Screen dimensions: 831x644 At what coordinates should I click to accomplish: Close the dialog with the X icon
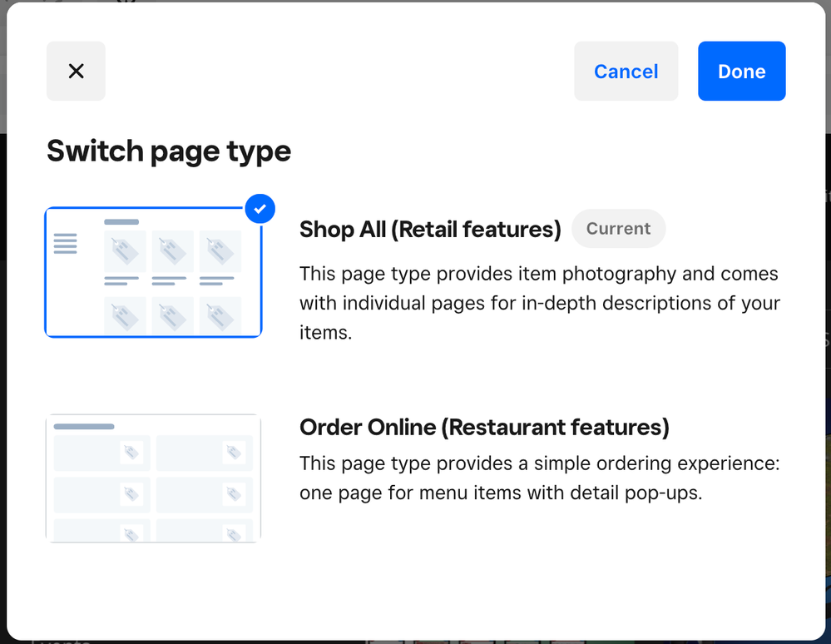click(76, 72)
